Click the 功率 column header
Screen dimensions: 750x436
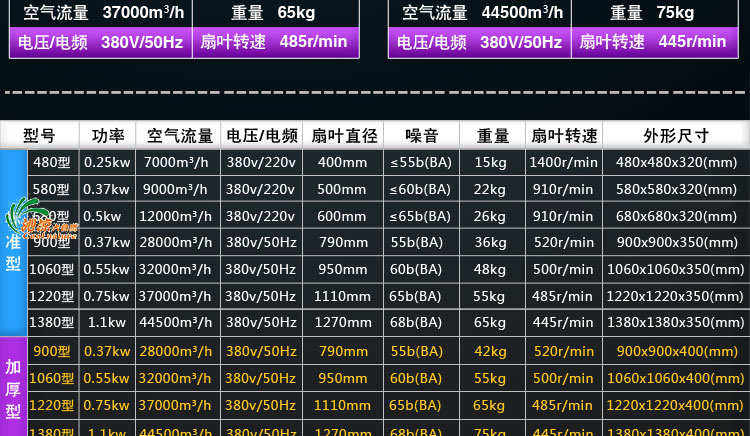pyautogui.click(x=108, y=136)
